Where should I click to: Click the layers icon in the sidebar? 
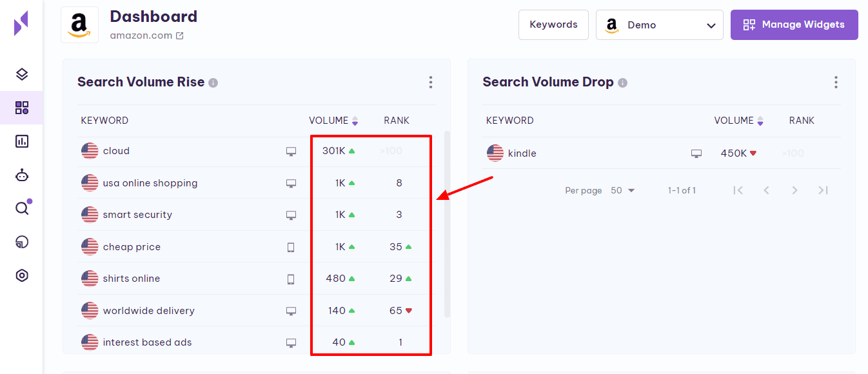pos(22,74)
